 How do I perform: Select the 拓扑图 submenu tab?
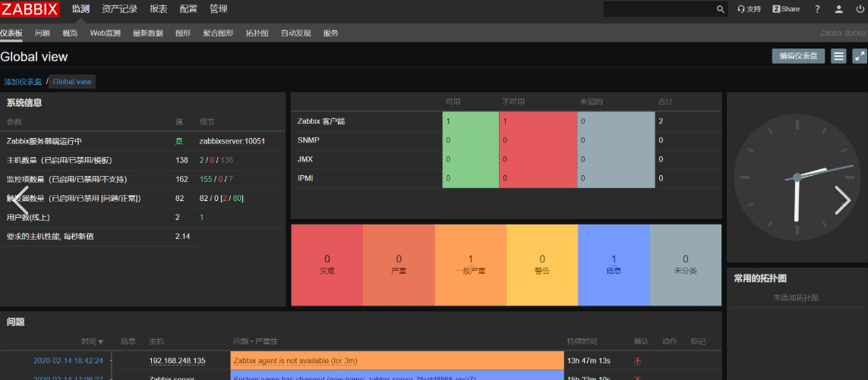tap(257, 33)
